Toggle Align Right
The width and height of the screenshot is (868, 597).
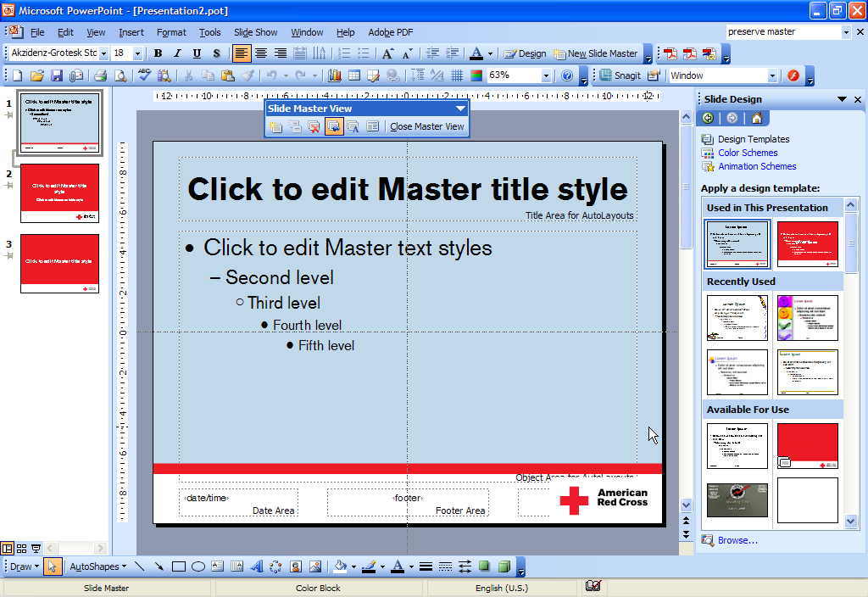click(281, 53)
